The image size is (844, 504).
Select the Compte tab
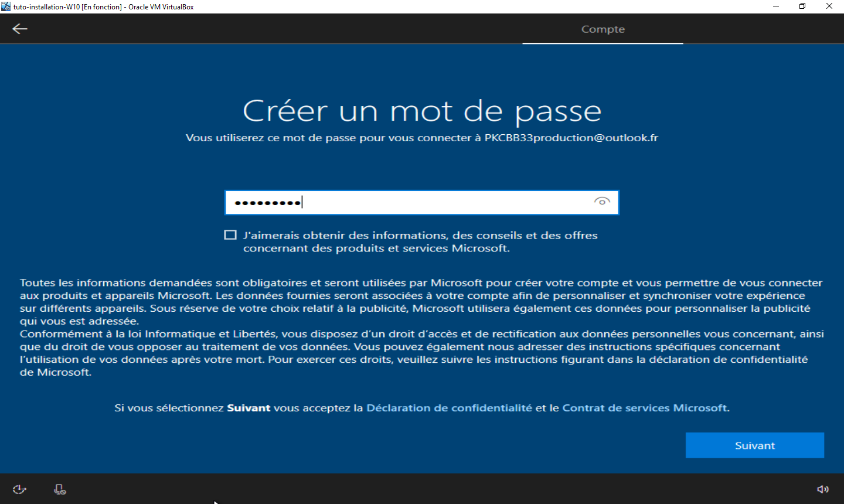point(603,29)
